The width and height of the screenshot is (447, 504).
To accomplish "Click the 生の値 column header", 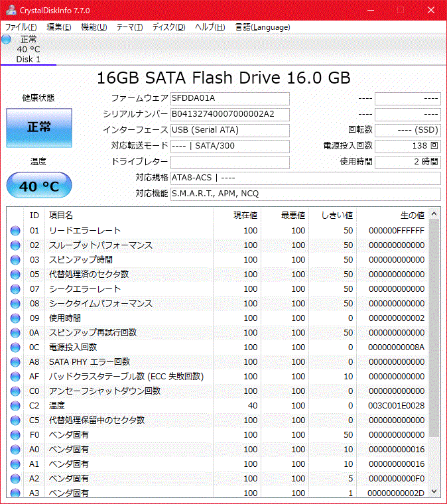I will tap(411, 215).
